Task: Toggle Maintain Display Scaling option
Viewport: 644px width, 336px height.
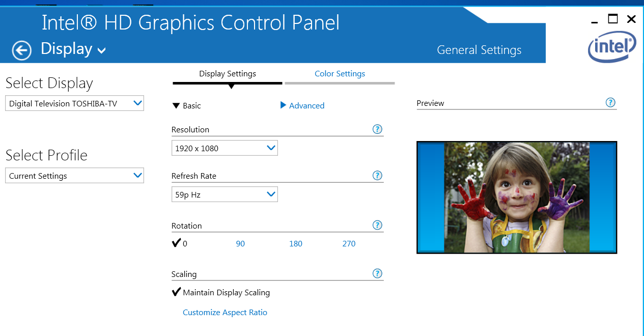Action: pos(221,293)
